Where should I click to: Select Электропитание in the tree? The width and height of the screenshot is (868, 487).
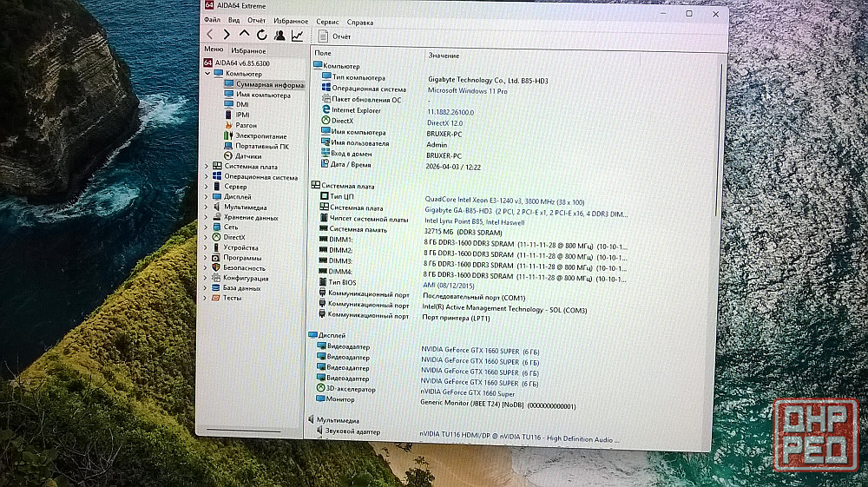tap(260, 135)
